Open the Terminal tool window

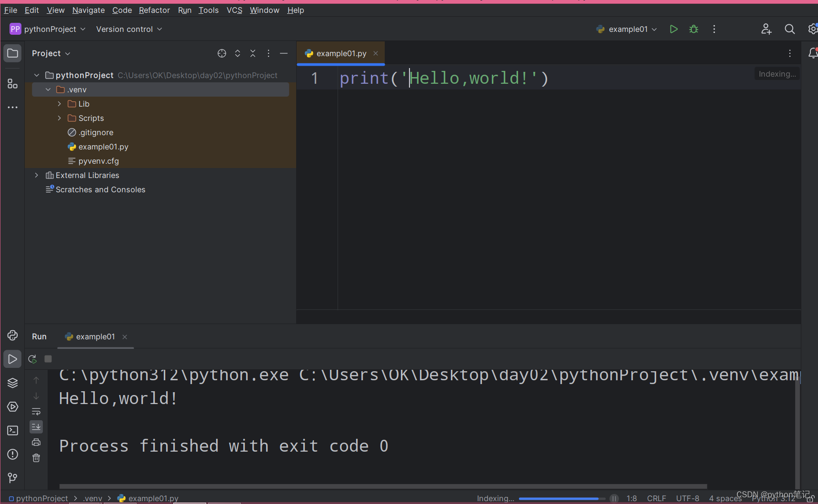12,431
